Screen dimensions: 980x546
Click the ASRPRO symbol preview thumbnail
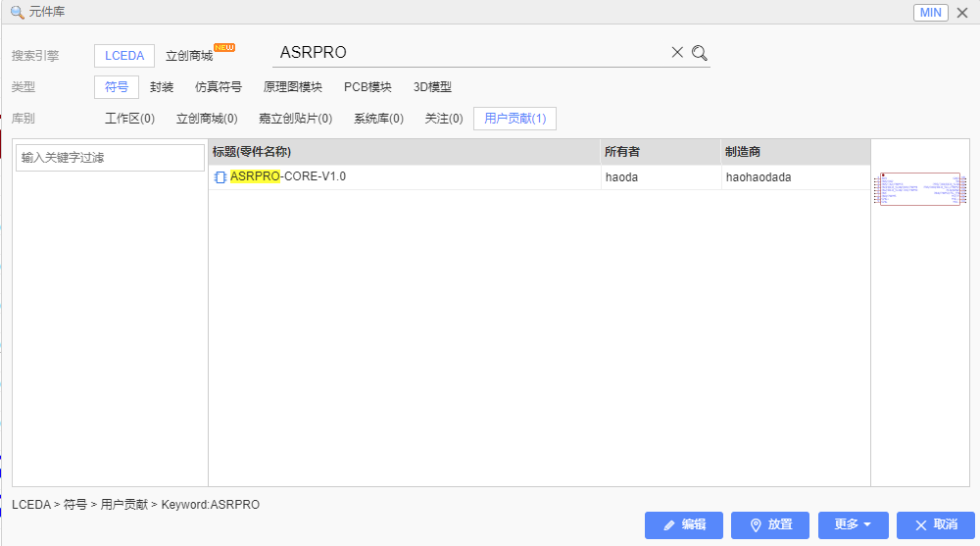pyautogui.click(x=920, y=190)
